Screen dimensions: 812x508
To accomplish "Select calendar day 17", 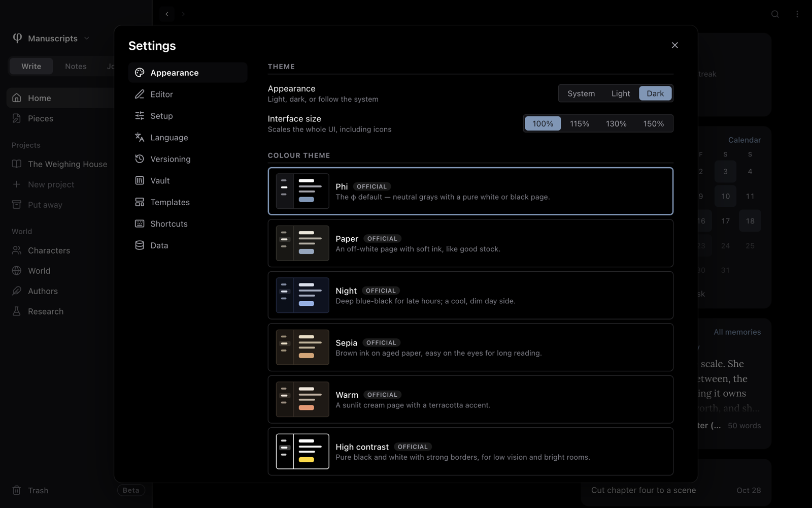I will [x=726, y=221].
